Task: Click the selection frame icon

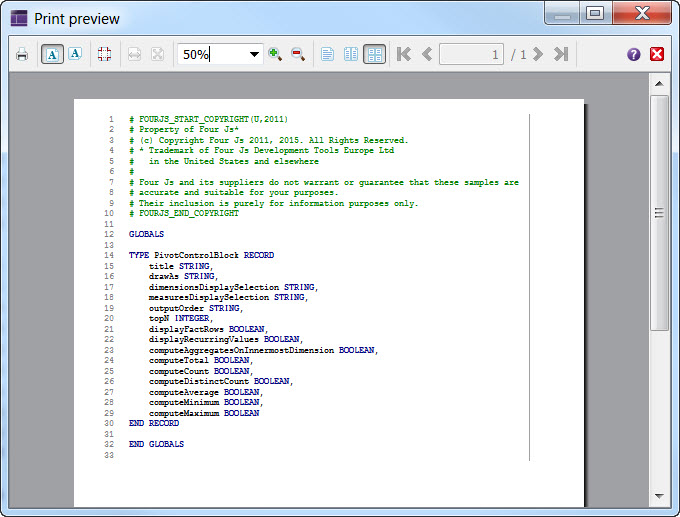Action: [105, 54]
